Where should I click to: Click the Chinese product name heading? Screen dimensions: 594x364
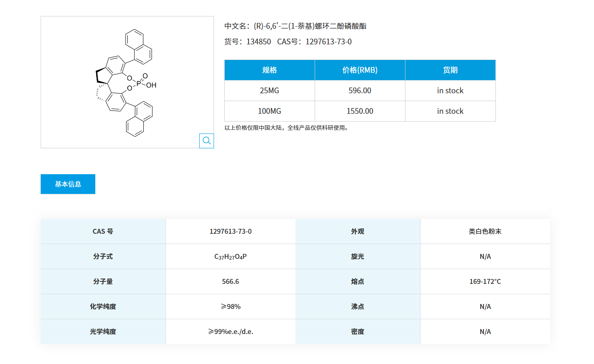295,26
